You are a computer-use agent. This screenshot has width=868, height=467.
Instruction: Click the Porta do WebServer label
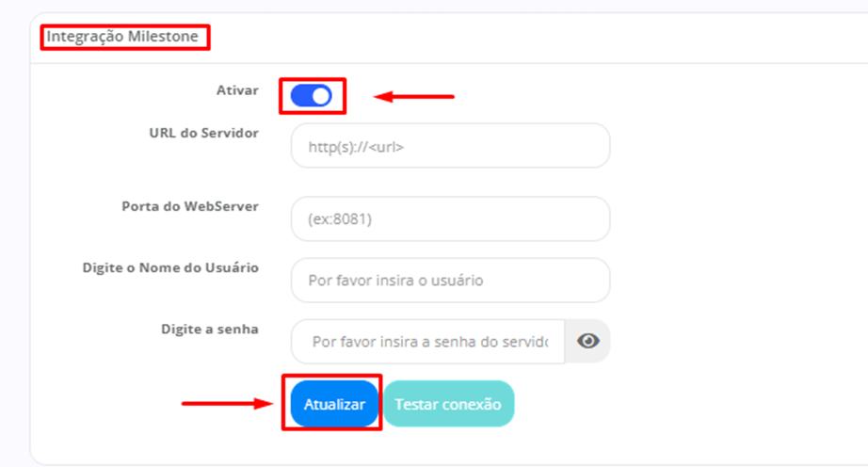point(190,206)
